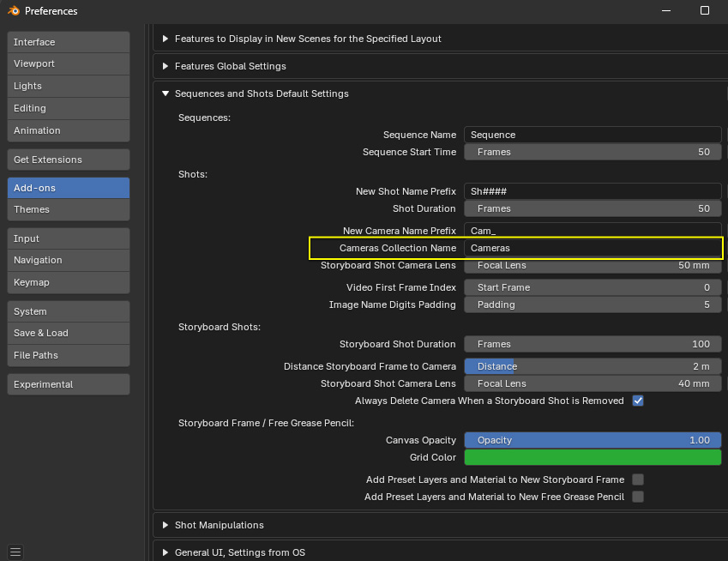Enable Preset Layers for New Storyboard Frame
The width and height of the screenshot is (728, 561).
[637, 480]
